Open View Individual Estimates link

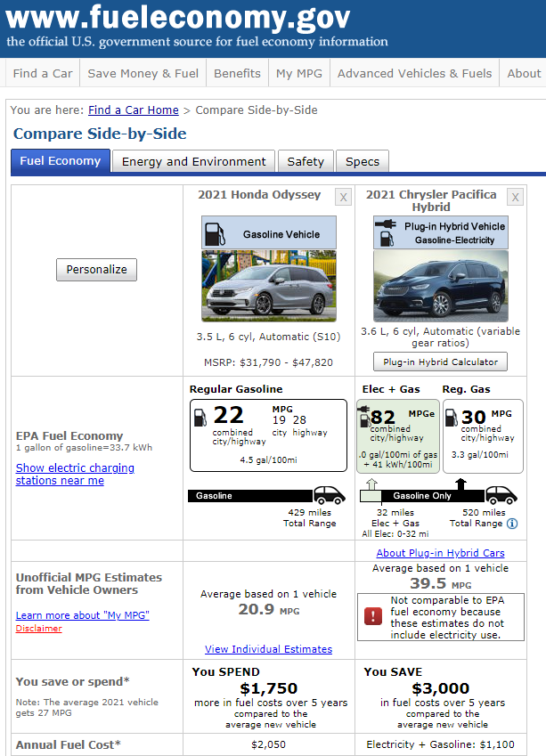[x=268, y=649]
